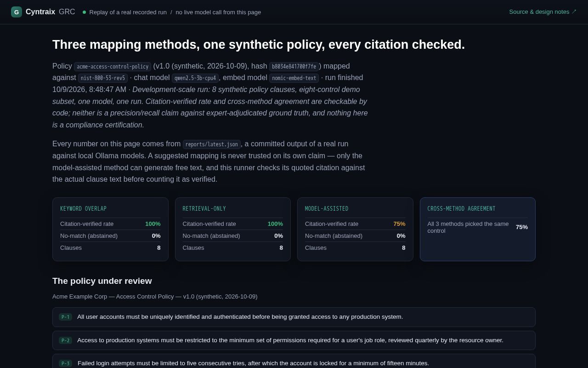
Task: Click the nist-800-53-rev5 framework tag
Action: tap(103, 78)
